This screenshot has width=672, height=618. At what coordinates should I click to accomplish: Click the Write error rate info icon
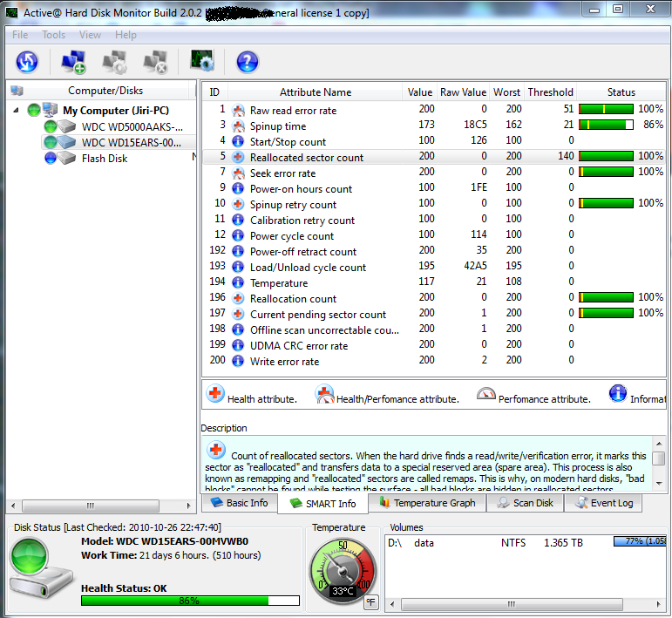(x=238, y=361)
